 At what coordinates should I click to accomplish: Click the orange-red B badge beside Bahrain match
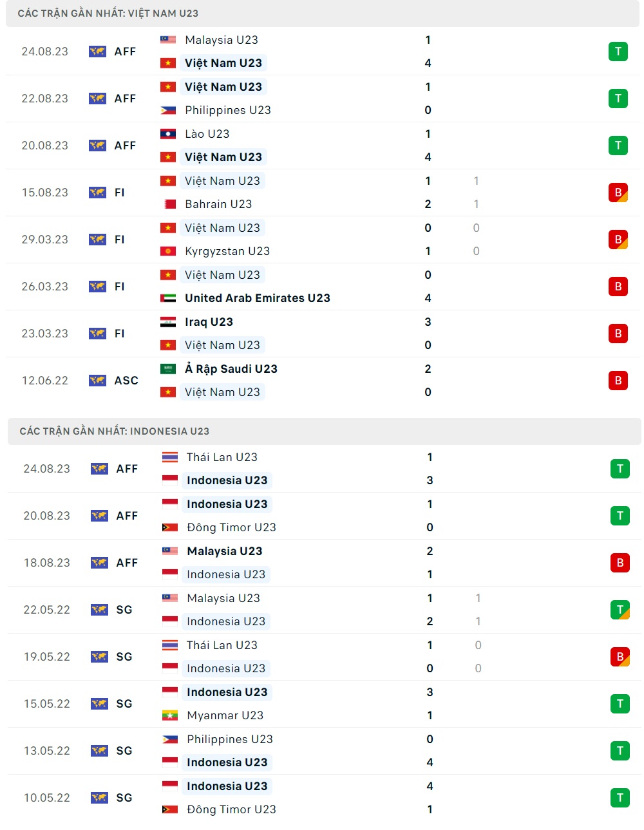click(x=618, y=193)
